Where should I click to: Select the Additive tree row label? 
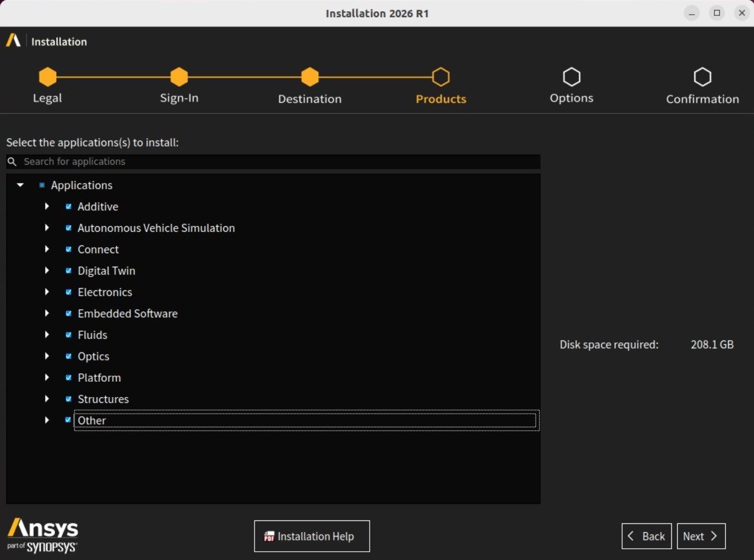(x=98, y=207)
